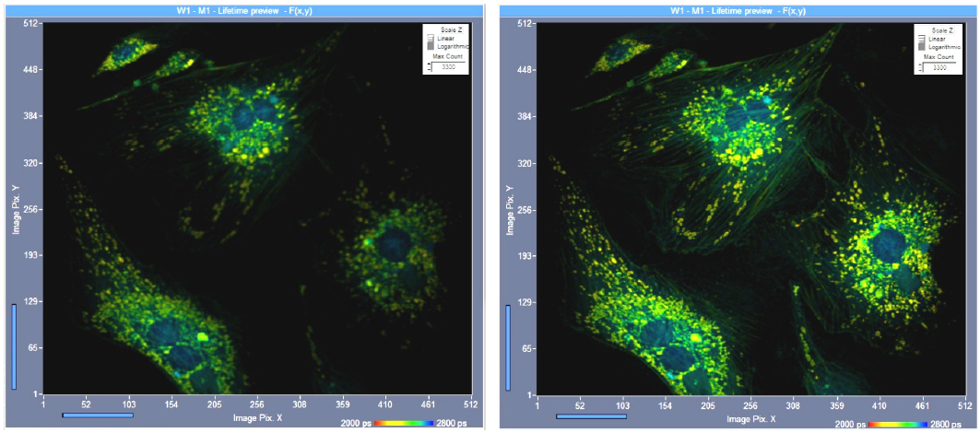Viewport: 980px width, 433px height.
Task: Click the Max Count field in right panel
Action: (x=939, y=67)
